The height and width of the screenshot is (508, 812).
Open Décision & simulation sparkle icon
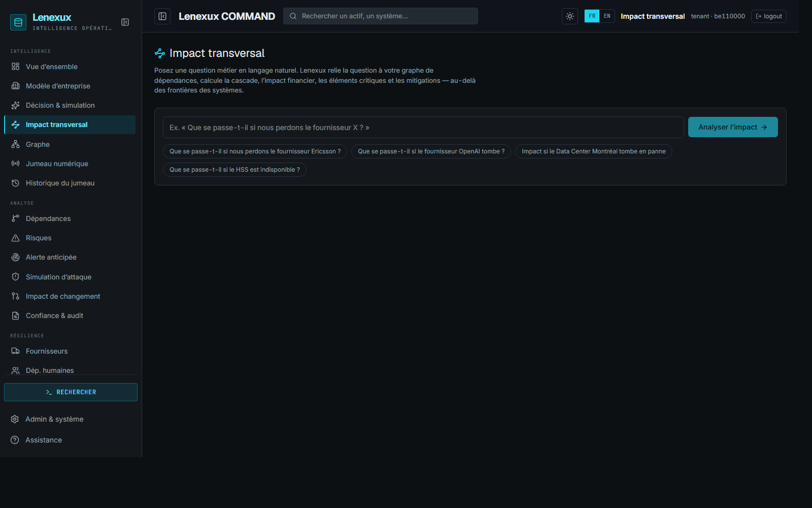click(x=16, y=105)
